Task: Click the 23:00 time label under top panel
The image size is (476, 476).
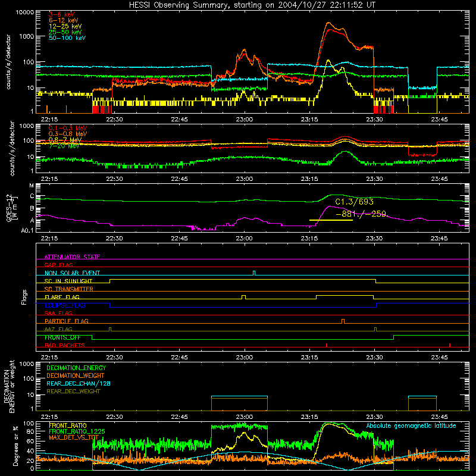Action: pyautogui.click(x=245, y=120)
